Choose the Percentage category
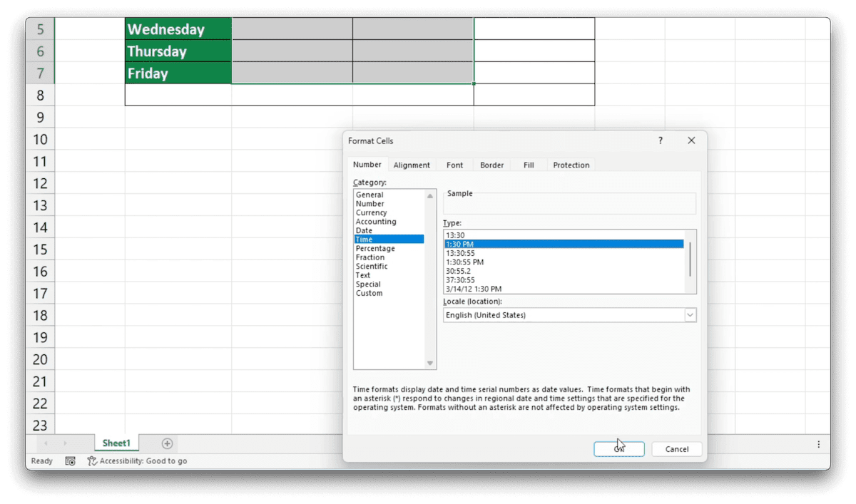 coord(389,249)
